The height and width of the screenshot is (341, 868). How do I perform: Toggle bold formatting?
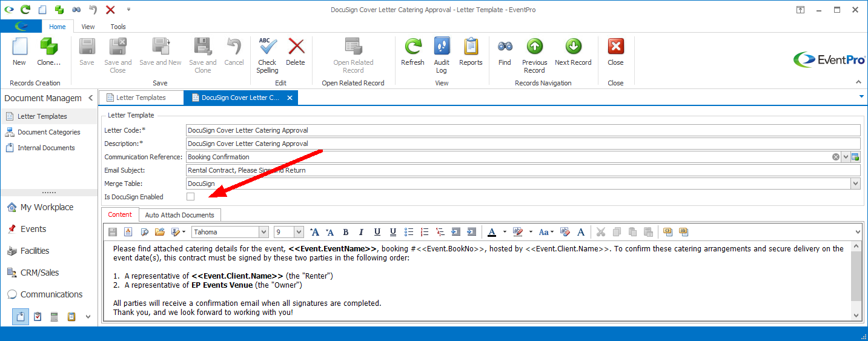click(346, 232)
